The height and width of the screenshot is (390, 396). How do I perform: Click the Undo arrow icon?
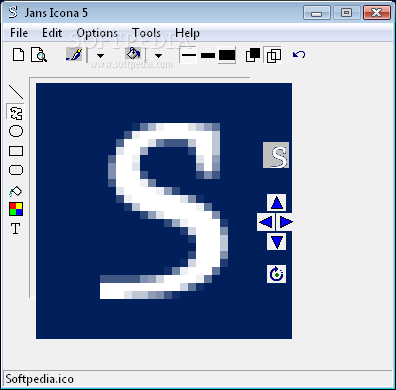click(x=299, y=54)
